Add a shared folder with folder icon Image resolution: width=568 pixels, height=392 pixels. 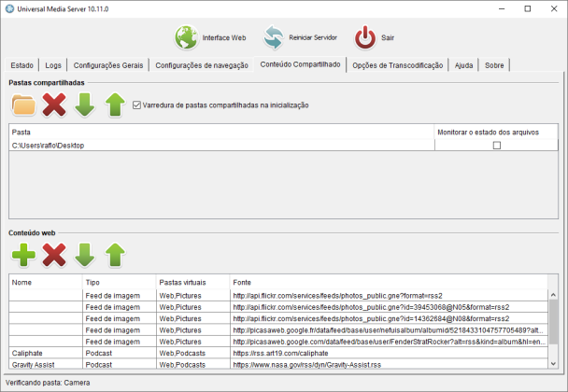(x=23, y=105)
